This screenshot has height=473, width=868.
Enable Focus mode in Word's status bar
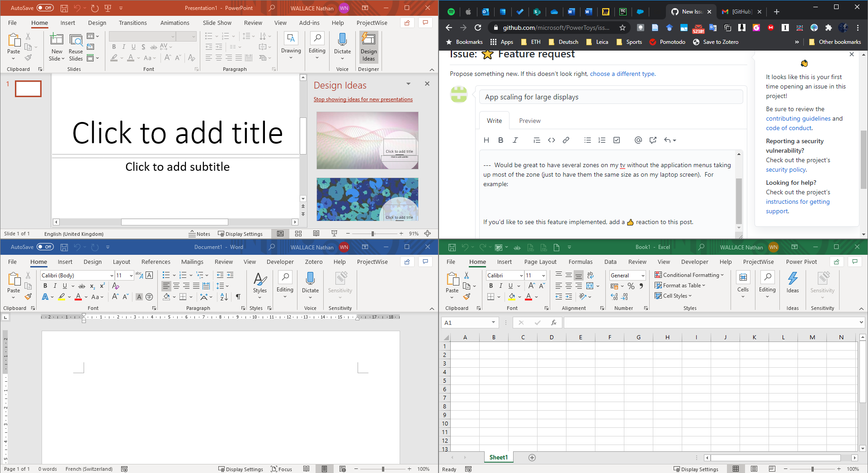(x=281, y=469)
